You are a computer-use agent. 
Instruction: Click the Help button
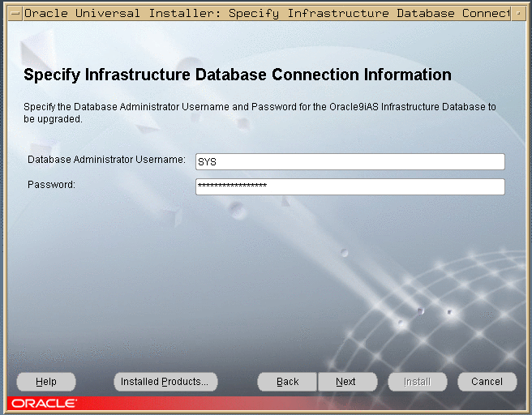[x=46, y=382]
